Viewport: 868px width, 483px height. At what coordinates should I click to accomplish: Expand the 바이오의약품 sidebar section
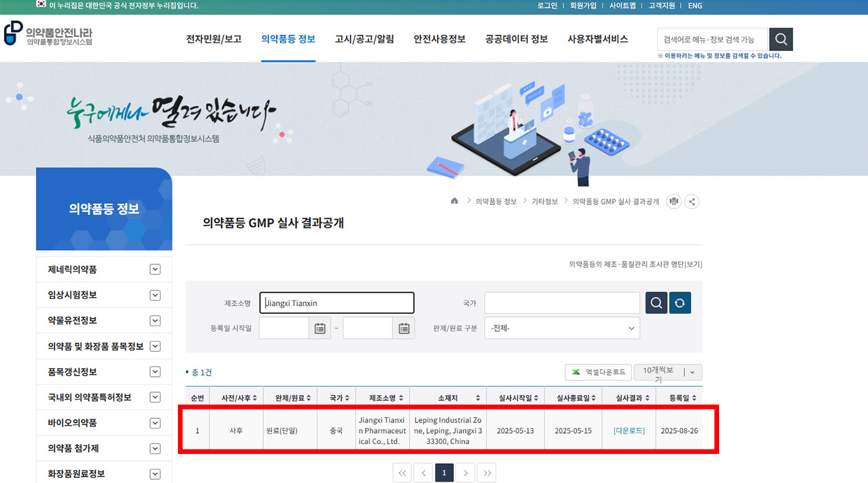coord(155,423)
